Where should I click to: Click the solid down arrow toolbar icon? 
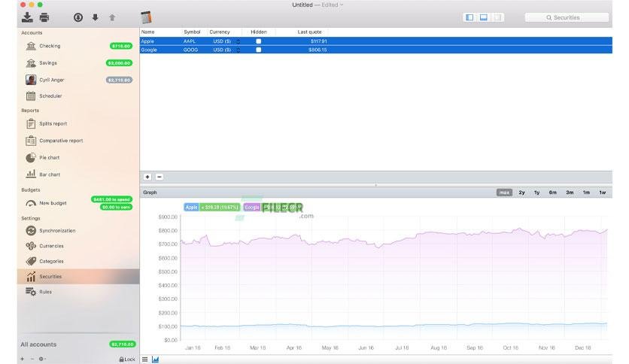tap(95, 17)
